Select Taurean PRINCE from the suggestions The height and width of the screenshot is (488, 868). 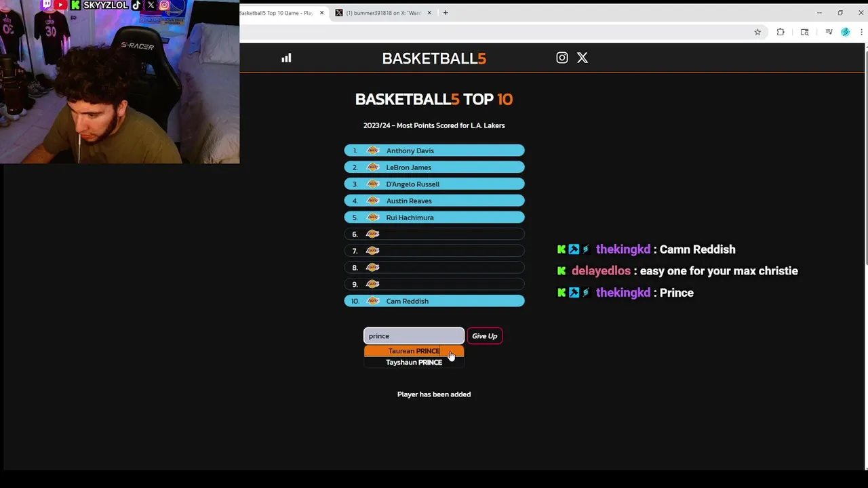[414, 351]
